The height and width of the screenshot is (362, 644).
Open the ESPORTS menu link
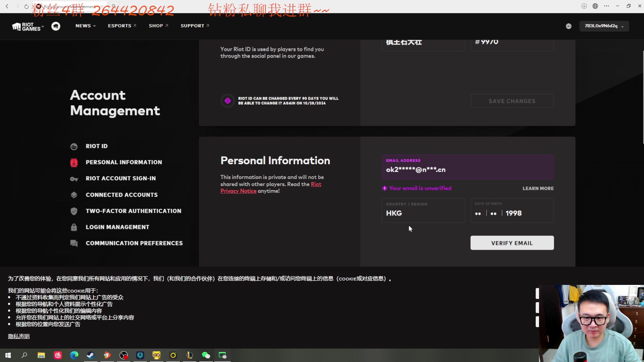click(x=122, y=26)
